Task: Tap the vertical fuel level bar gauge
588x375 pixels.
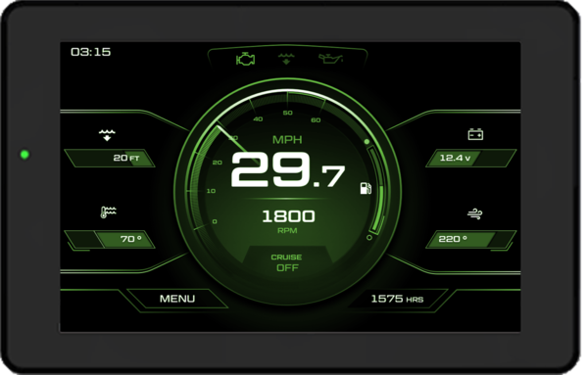Action: 377,191
